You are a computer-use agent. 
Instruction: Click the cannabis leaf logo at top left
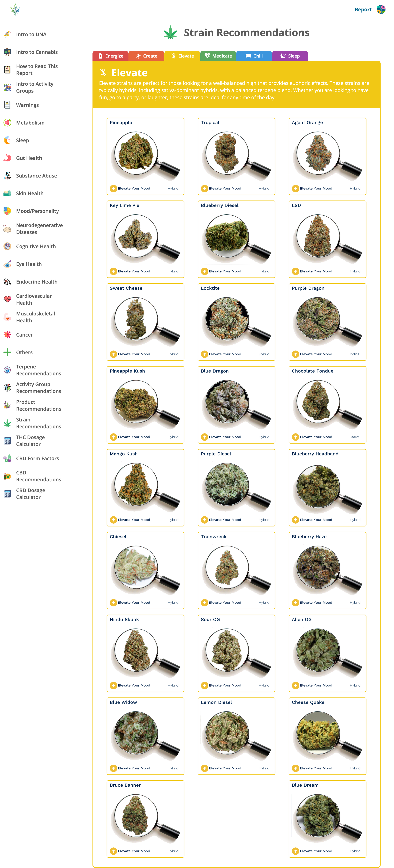click(15, 10)
